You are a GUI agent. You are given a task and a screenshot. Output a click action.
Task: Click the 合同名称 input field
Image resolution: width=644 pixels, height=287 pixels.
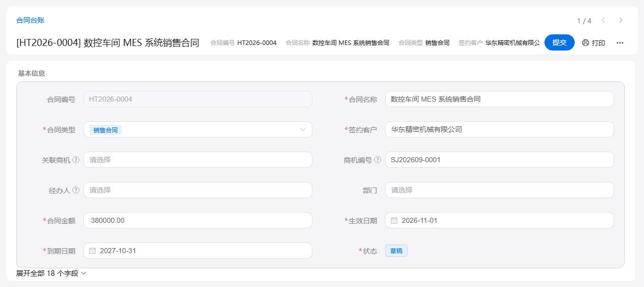click(x=499, y=99)
